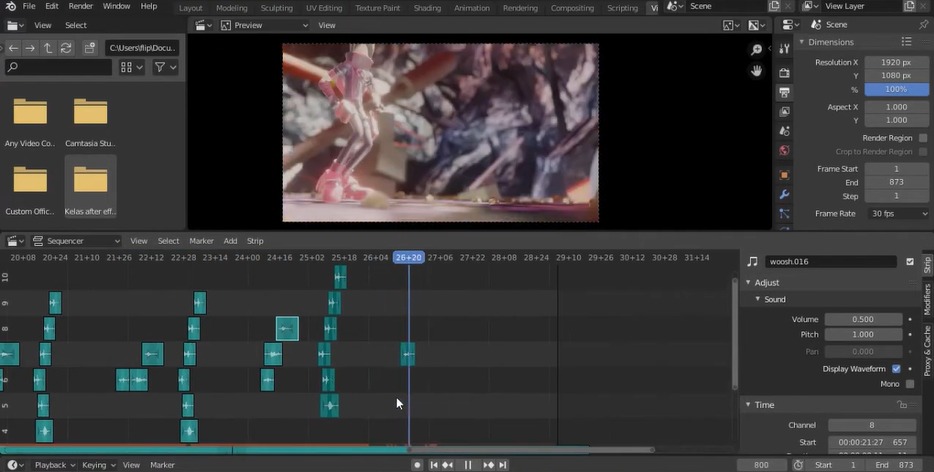
Task: Adjust the Volume 0.500 slider
Action: [865, 320]
